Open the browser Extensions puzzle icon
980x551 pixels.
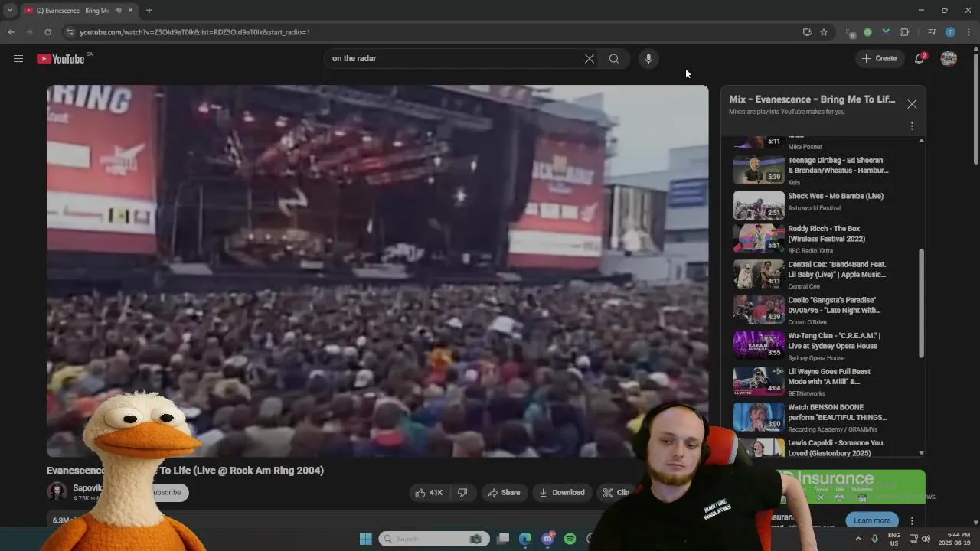point(904,32)
